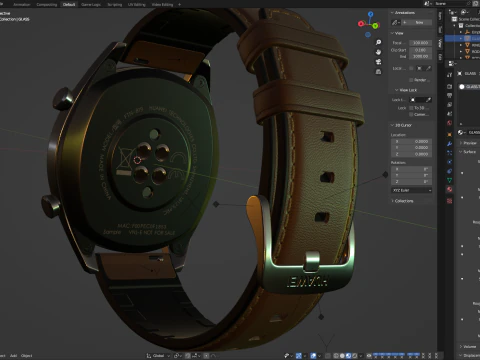The width and height of the screenshot is (480, 360).
Task: Switch viewport to wireframe shading
Action: 336,356
